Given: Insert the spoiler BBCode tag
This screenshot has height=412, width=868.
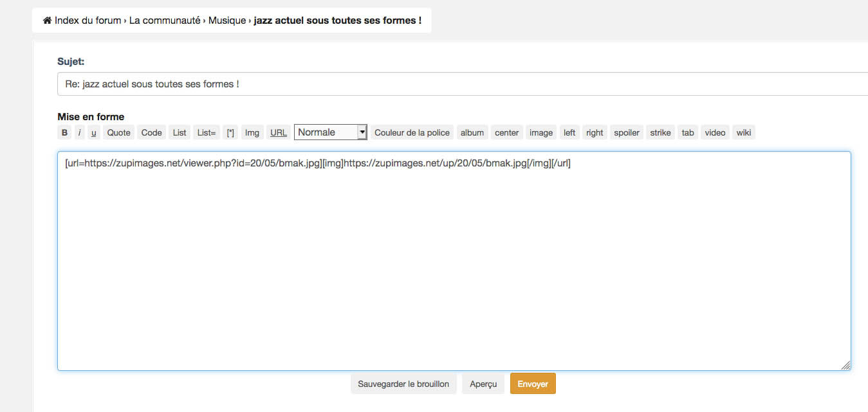Looking at the screenshot, I should (627, 132).
